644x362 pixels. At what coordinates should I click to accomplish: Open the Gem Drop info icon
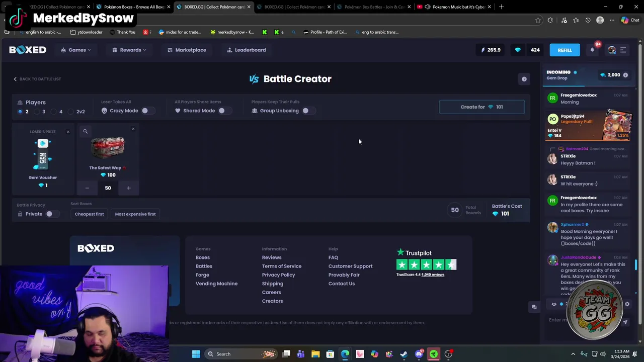[625, 75]
